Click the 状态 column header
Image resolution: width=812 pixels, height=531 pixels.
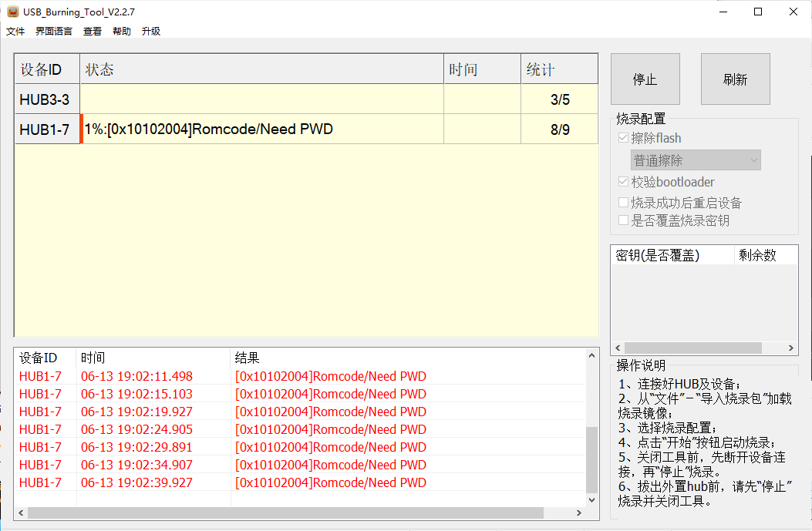tap(262, 69)
